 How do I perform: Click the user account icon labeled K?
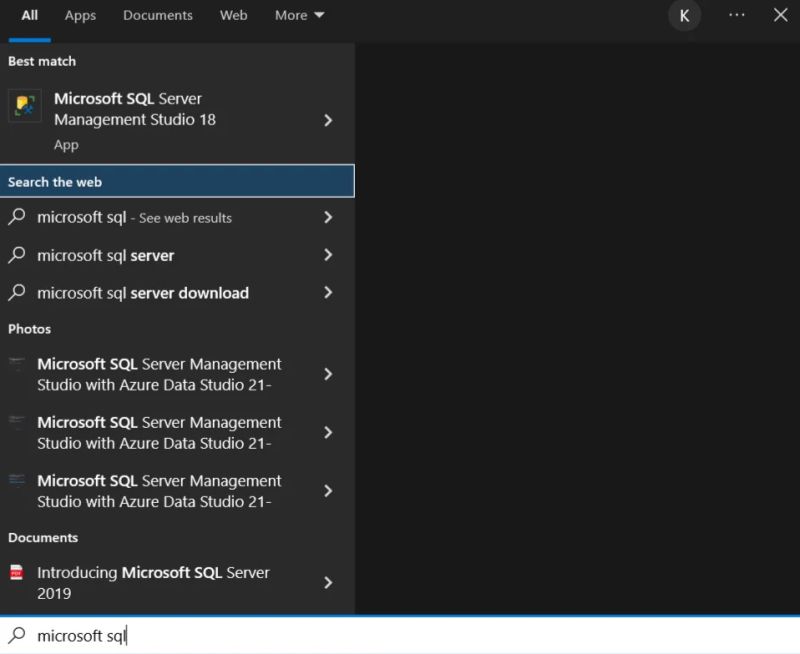tap(684, 15)
